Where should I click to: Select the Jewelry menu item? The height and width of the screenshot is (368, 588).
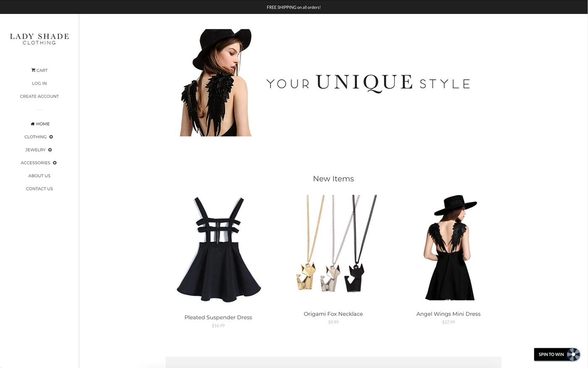35,150
